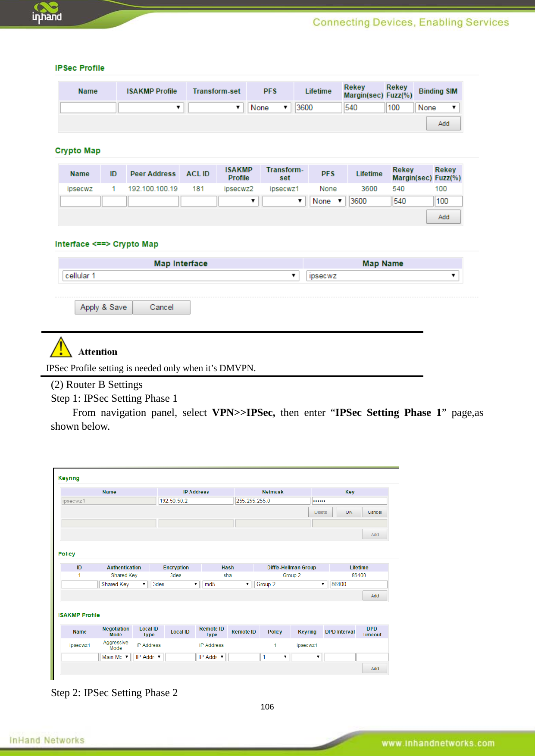Click Keyring Key password field

tap(349, 500)
